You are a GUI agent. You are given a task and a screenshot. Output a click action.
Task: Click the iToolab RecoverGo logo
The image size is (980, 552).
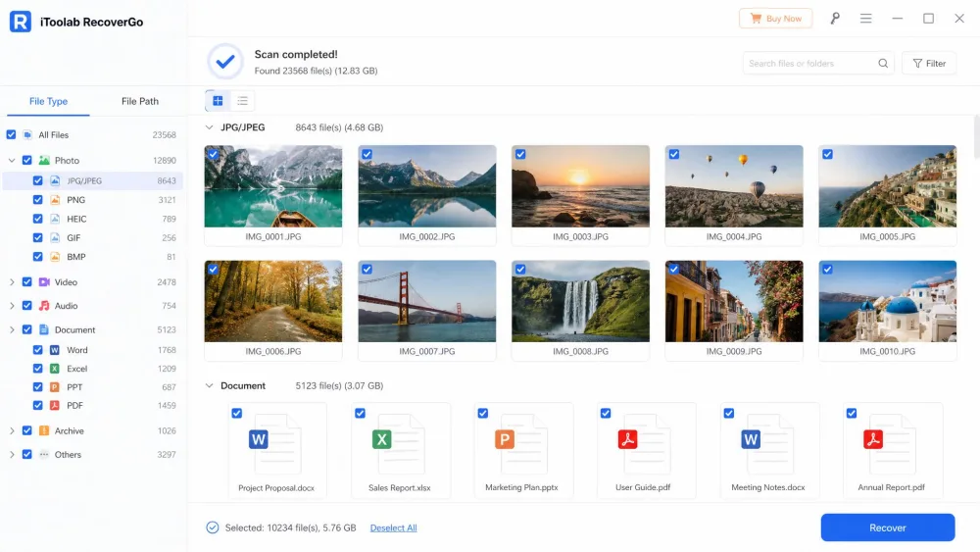pyautogui.click(x=21, y=22)
